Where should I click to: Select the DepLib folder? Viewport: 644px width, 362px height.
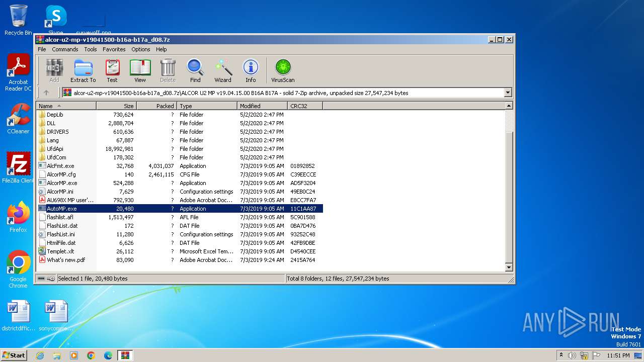click(55, 115)
